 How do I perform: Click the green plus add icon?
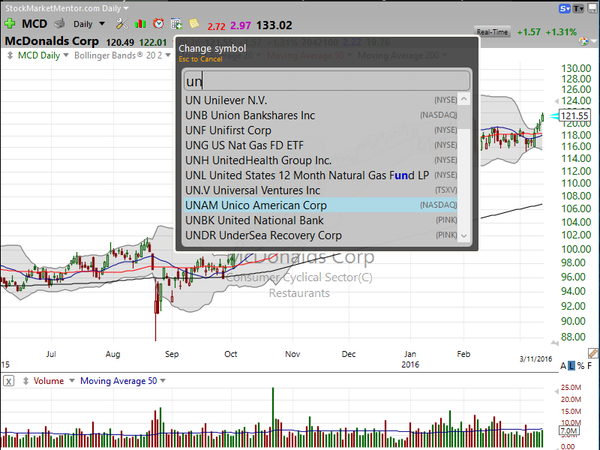[9, 24]
